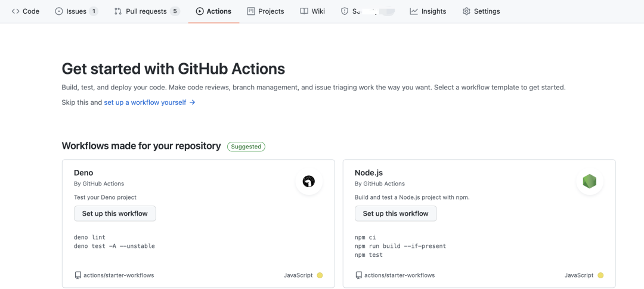Click the Pull requests count badge 5
The height and width of the screenshot is (289, 644).
coord(175,11)
